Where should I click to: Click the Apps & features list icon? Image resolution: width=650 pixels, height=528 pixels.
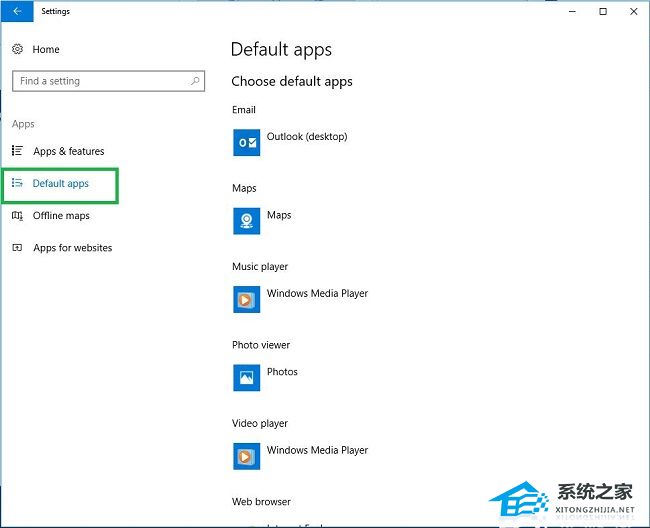pyautogui.click(x=17, y=151)
